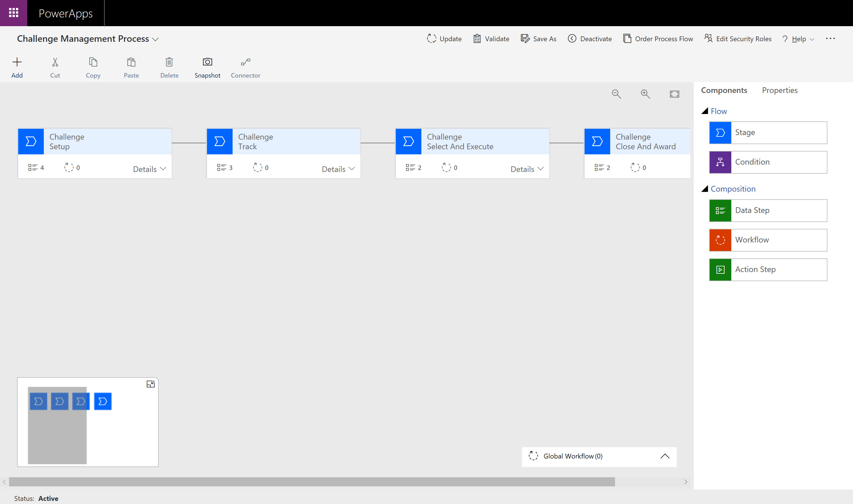This screenshot has width=853, height=504.
Task: Select the Action Step component
Action: [768, 269]
